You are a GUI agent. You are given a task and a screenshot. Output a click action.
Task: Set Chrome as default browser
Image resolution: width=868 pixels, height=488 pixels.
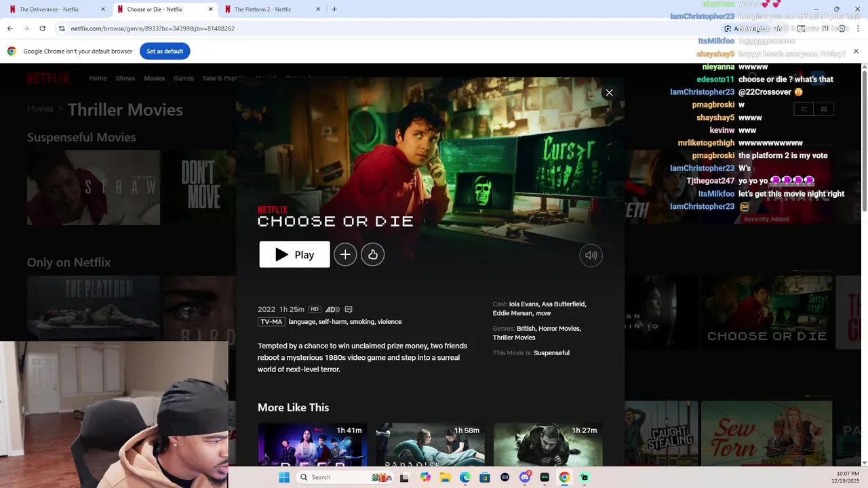(x=165, y=51)
